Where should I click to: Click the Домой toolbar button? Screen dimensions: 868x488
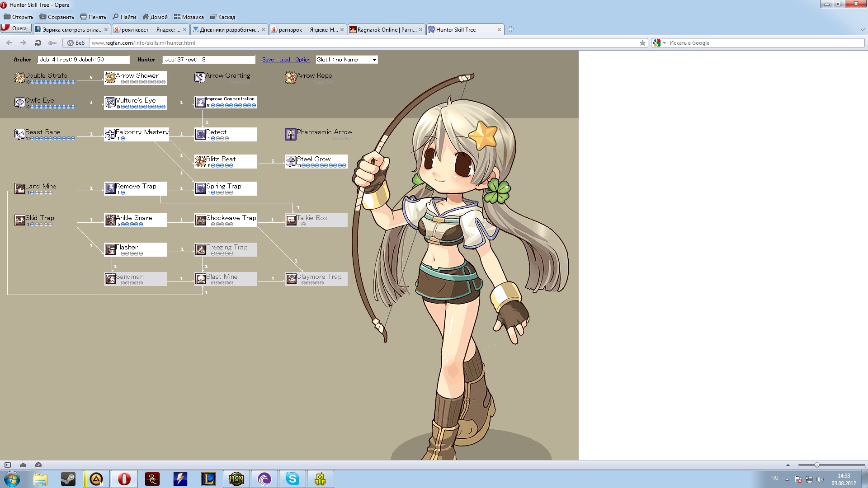pyautogui.click(x=155, y=17)
